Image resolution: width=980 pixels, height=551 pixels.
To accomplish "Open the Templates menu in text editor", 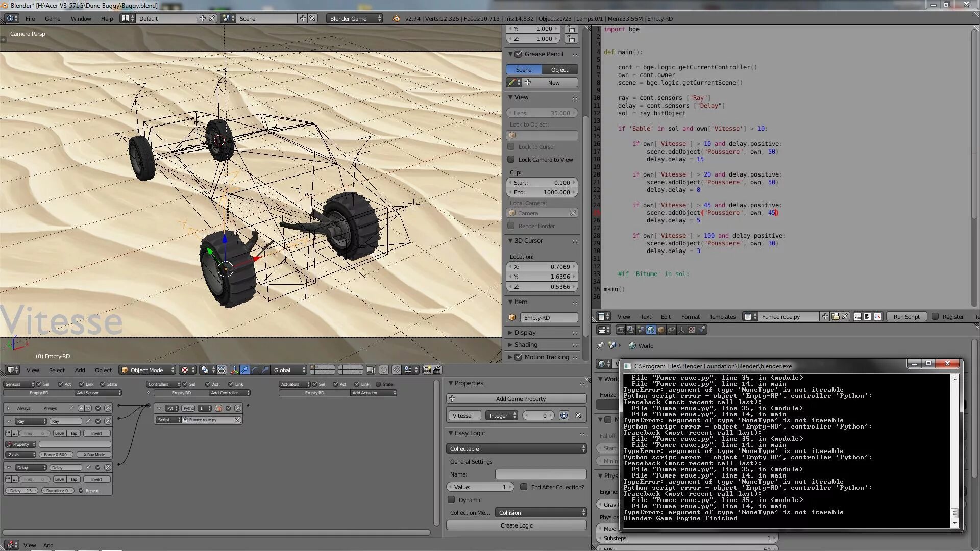I will (x=722, y=317).
